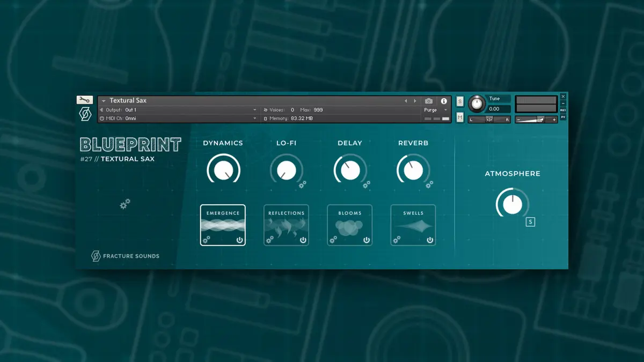
Task: Open Reflections layer gear settings
Action: (x=270, y=240)
